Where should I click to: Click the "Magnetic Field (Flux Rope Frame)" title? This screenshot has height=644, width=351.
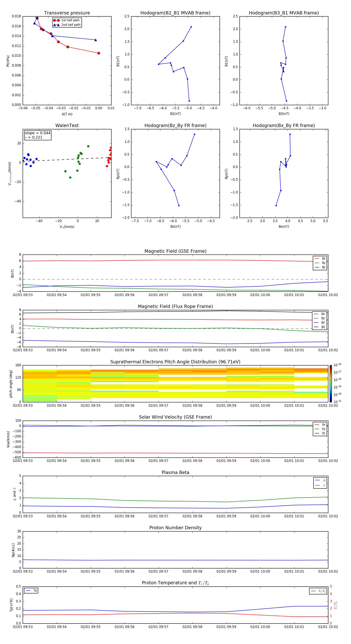pos(175,307)
